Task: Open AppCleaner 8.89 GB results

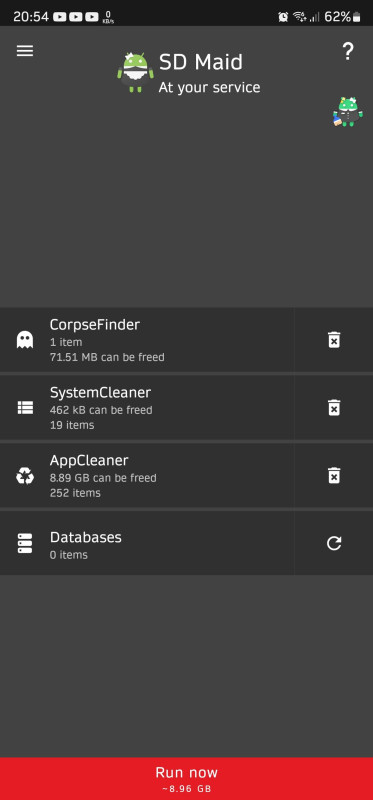Action: [x=147, y=476]
